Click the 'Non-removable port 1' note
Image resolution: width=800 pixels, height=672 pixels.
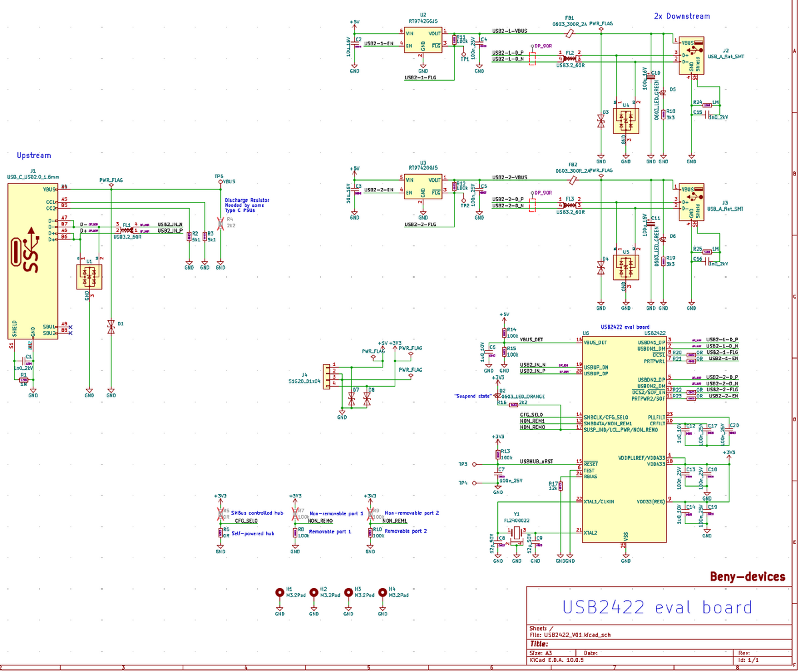(x=336, y=513)
